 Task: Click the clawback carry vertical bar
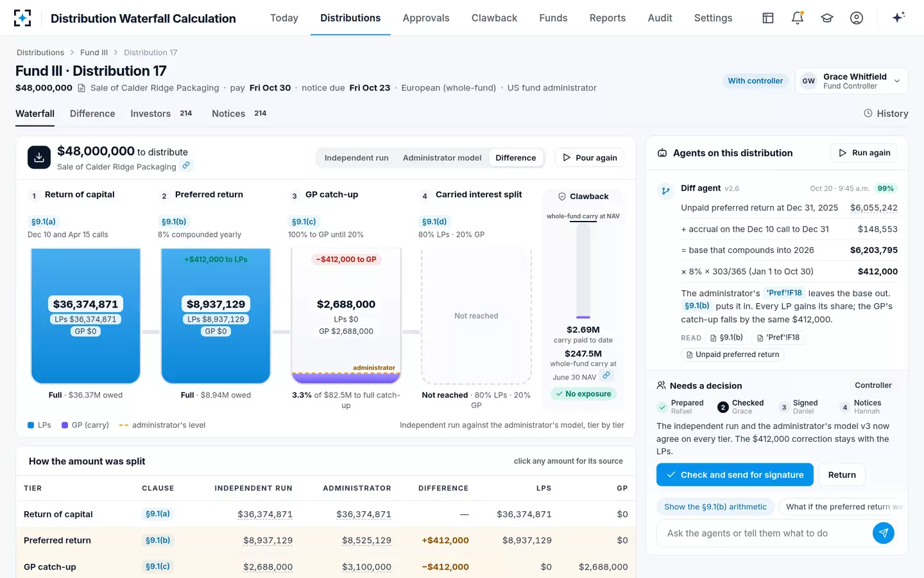point(583,270)
